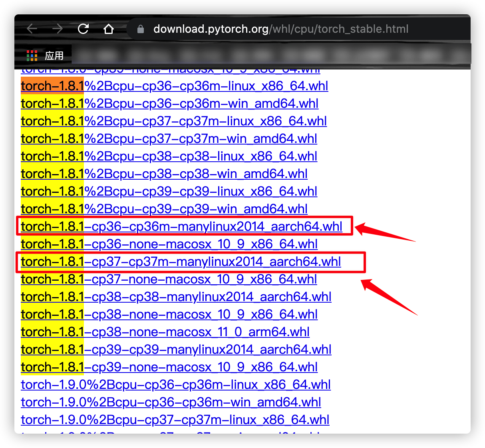Go to the home page icon
This screenshot has height=448, width=485.
coord(109,29)
